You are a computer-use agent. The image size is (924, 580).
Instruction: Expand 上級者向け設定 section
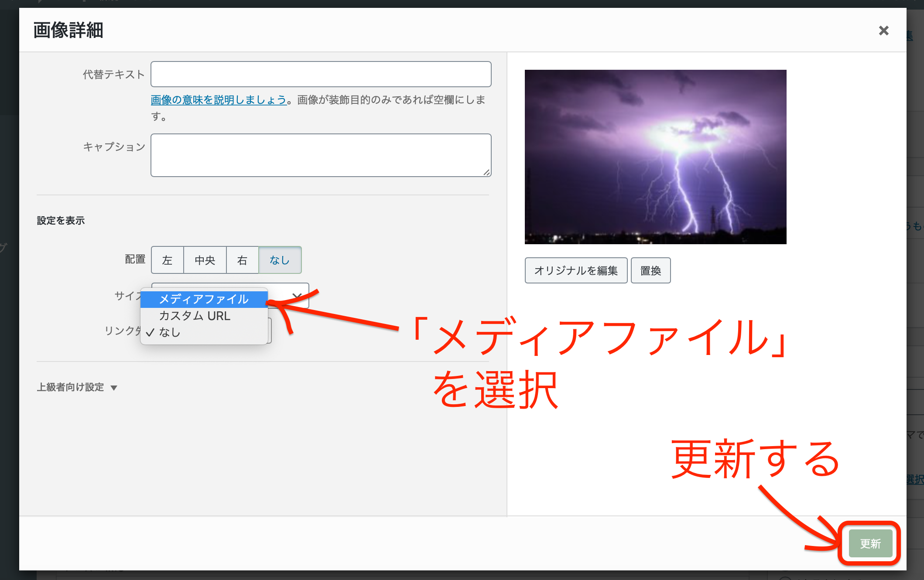click(71, 387)
